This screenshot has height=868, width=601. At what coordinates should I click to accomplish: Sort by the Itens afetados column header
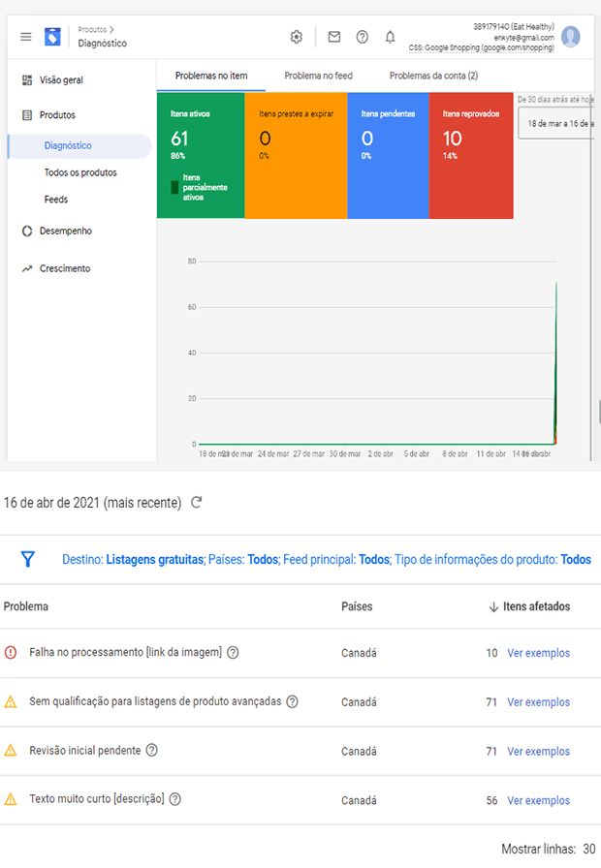tap(529, 606)
